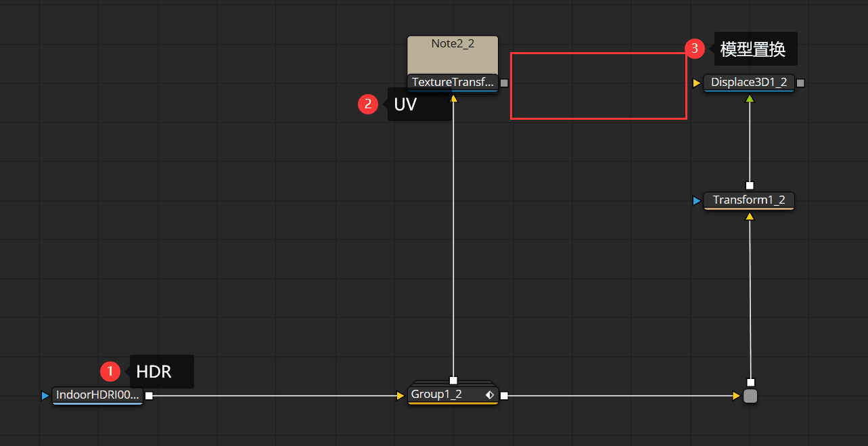868x446 pixels.
Task: Click the yellow input arrow on Displace3D1_2
Action: (696, 83)
